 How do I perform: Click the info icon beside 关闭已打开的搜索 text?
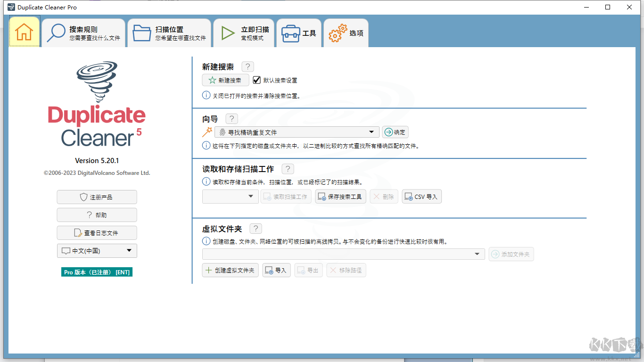point(206,95)
